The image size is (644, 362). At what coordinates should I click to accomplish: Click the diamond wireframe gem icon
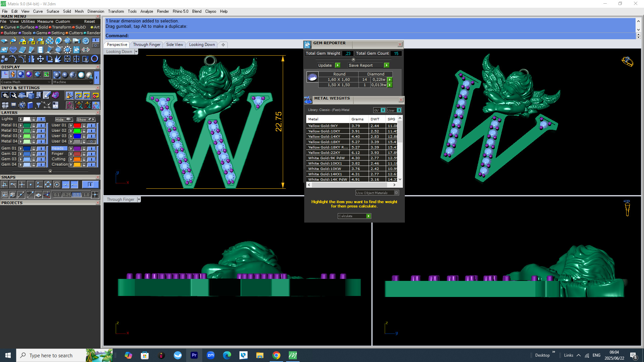[x=13, y=50]
